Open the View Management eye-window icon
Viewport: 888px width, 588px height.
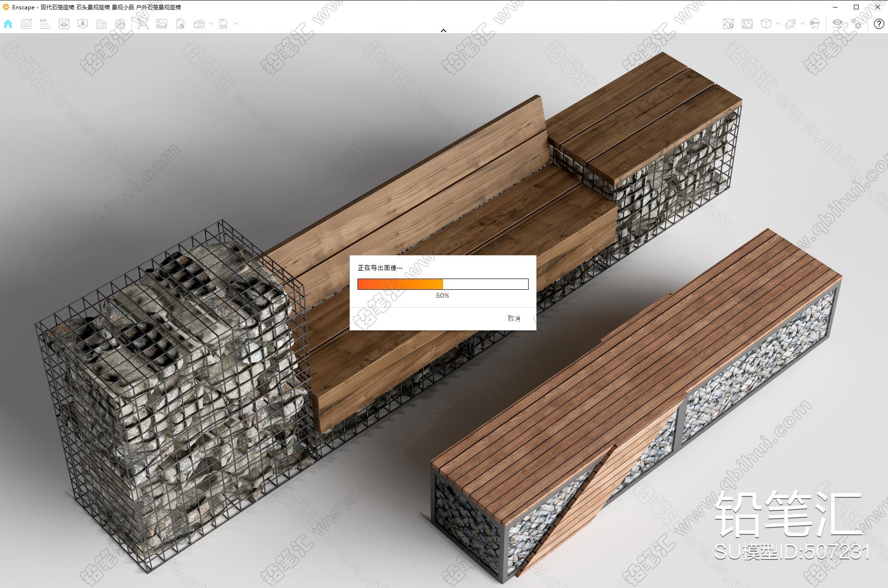point(64,24)
